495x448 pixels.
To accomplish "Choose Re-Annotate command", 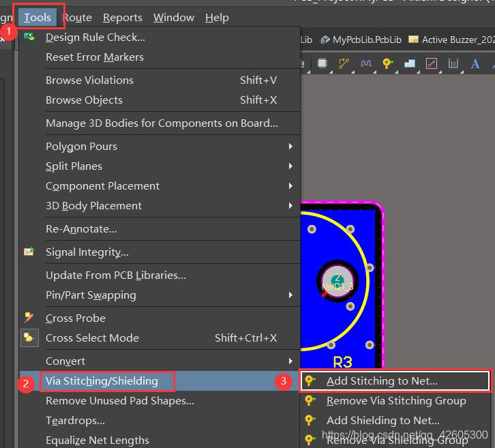I will 159,229.
